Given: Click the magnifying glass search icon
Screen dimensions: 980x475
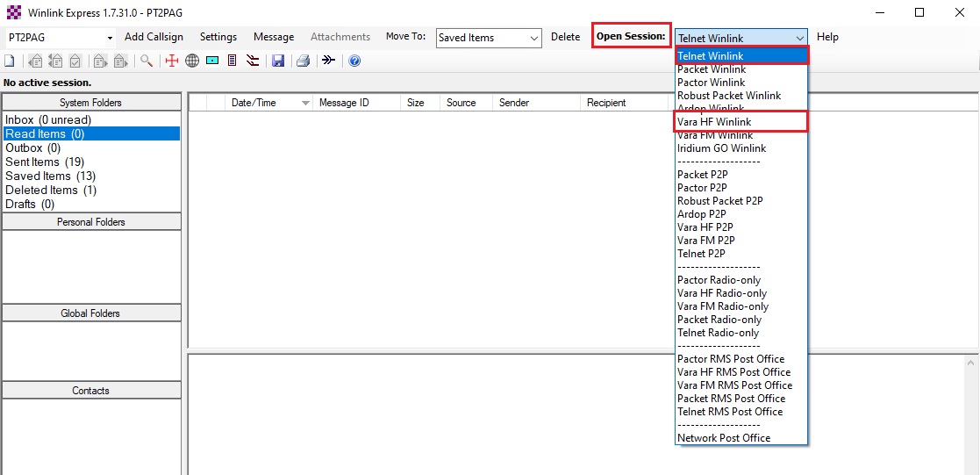Looking at the screenshot, I should coord(147,61).
